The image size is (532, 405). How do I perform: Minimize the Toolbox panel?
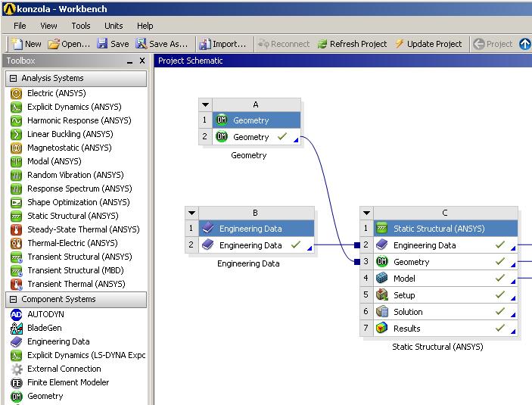[129, 61]
